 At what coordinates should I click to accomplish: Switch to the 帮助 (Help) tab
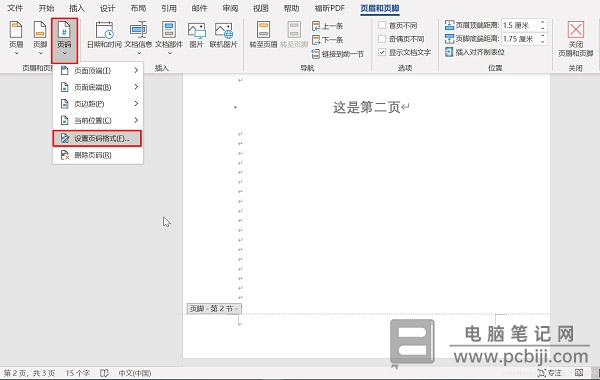(291, 8)
